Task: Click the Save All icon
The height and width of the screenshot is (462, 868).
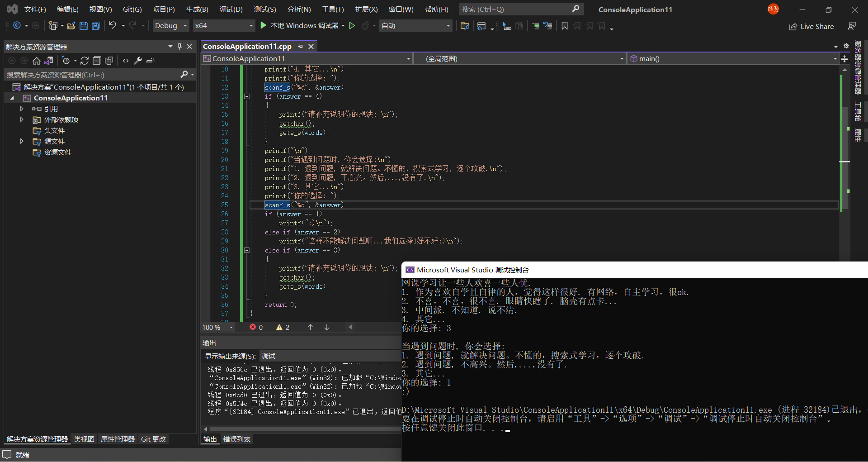Action: (x=95, y=26)
